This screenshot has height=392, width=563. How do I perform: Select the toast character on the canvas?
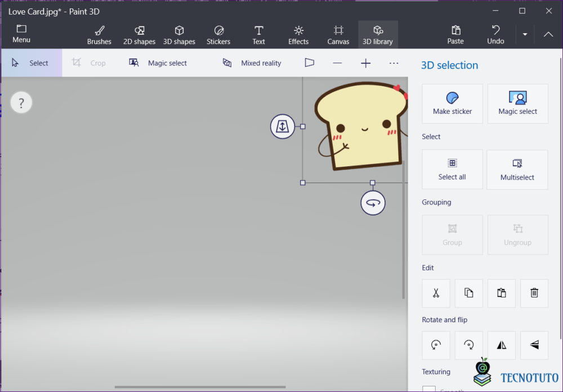363,126
